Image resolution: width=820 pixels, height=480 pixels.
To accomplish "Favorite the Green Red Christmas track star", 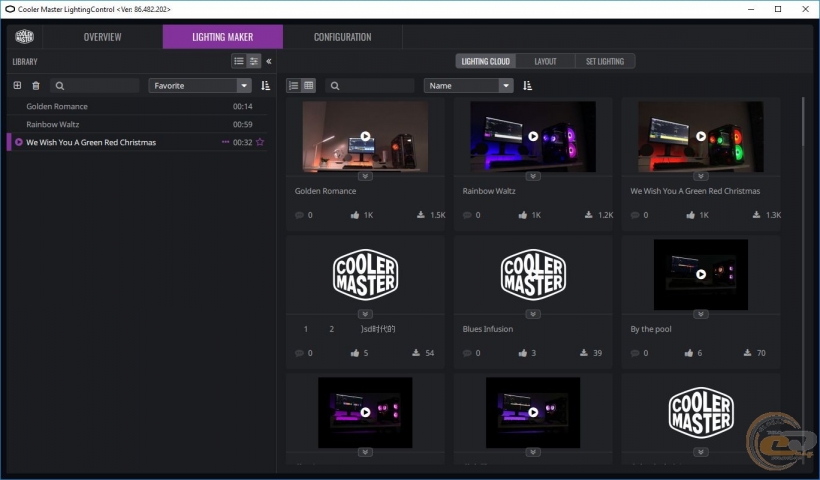I will (x=260, y=142).
